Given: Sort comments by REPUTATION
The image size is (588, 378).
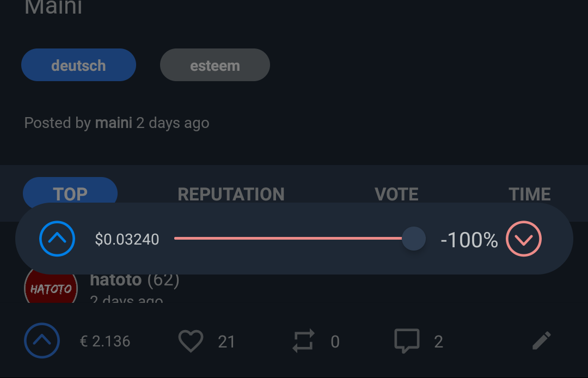Looking at the screenshot, I should pos(231,194).
